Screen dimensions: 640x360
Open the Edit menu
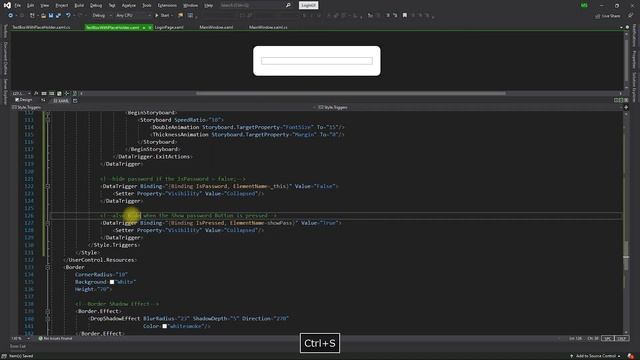(31, 5)
